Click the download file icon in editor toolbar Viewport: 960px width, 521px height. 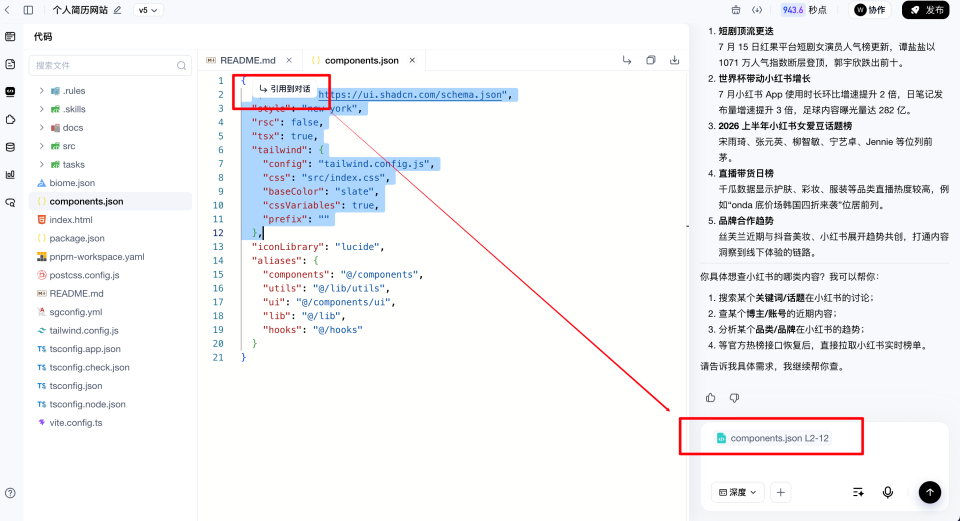(x=674, y=60)
